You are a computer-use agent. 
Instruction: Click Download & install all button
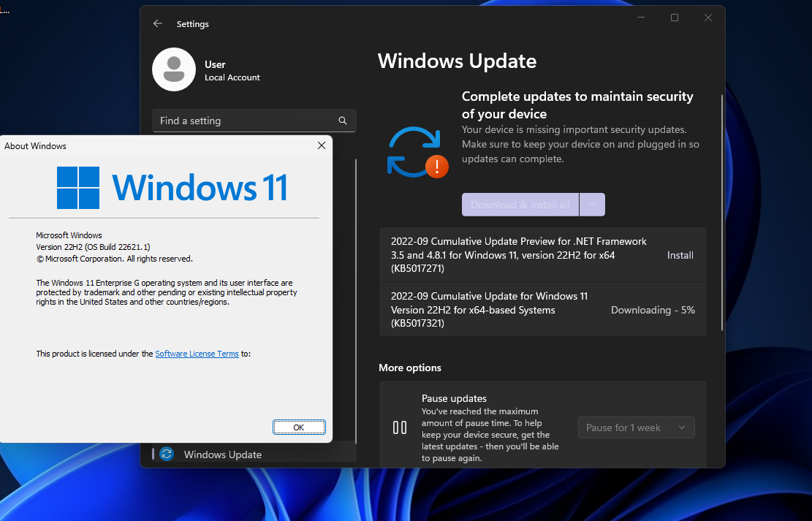[520, 205]
